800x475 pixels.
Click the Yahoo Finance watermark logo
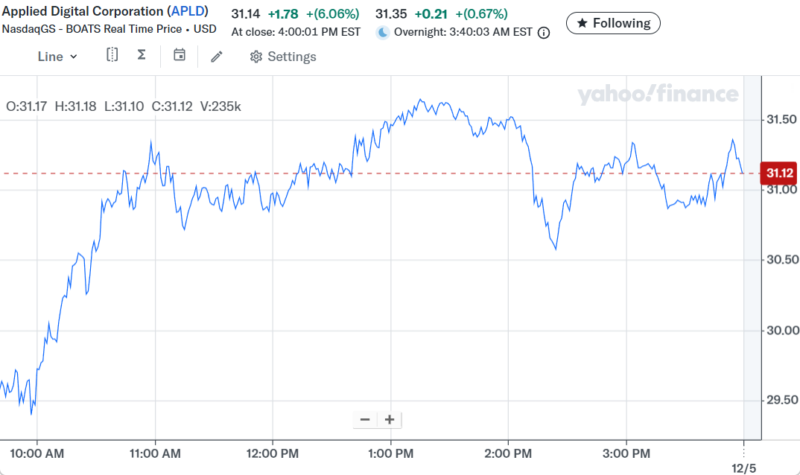tap(657, 95)
